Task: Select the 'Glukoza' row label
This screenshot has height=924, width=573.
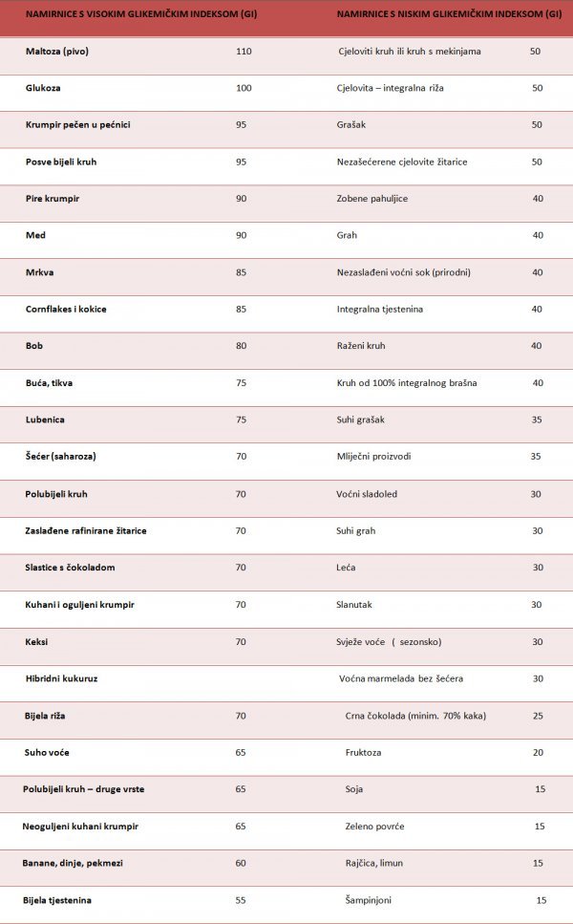Action: point(43,88)
